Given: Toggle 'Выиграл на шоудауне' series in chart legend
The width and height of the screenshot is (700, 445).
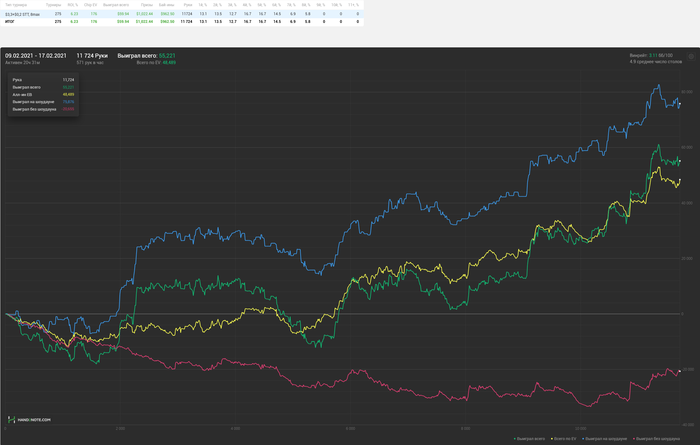Looking at the screenshot, I should (604, 439).
